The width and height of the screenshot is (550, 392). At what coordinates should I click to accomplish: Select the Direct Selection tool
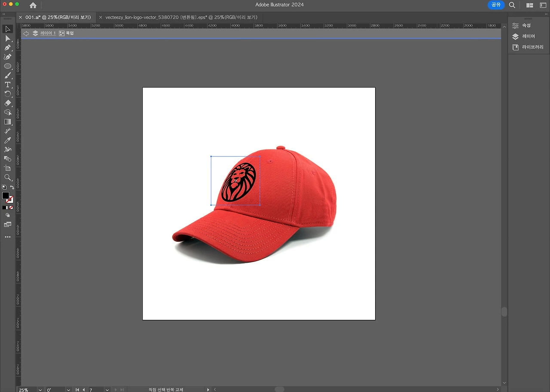[x=7, y=38]
